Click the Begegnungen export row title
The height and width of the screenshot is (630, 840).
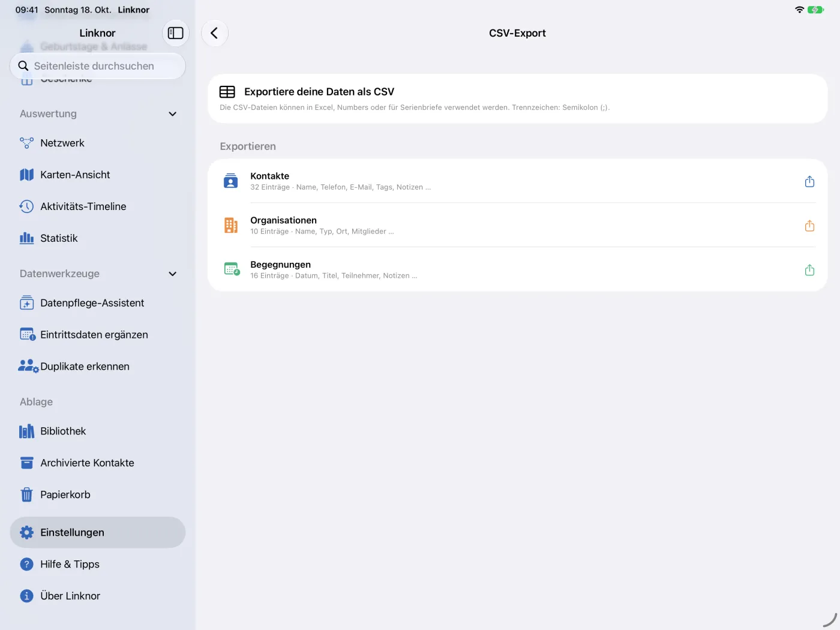tap(280, 265)
